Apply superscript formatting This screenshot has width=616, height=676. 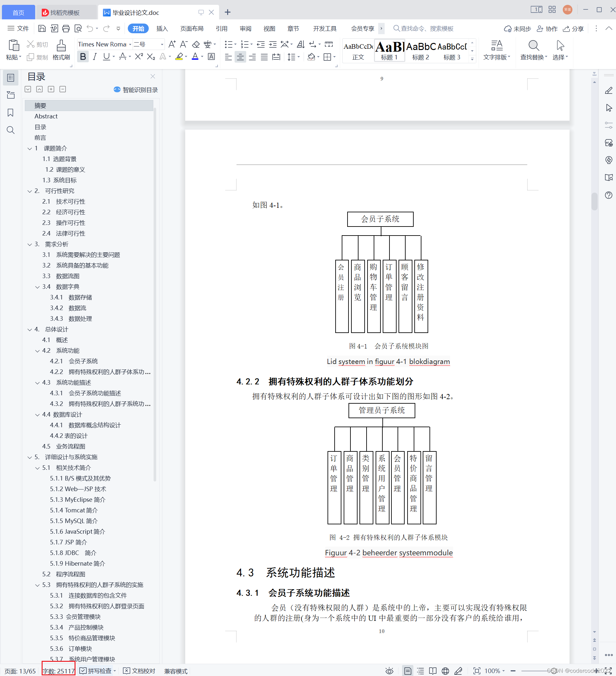tap(139, 57)
